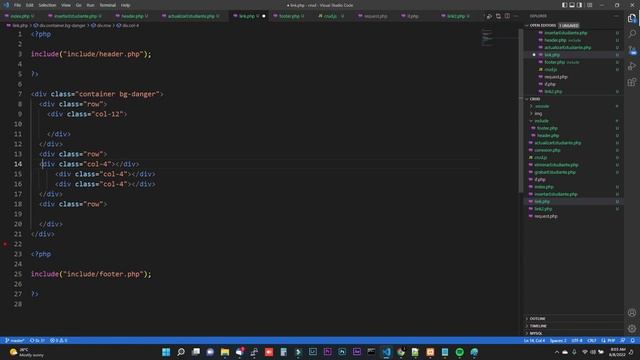Viewport: 640px width, 360px height.
Task: Select PHP language mode in status bar
Action: click(x=611, y=340)
